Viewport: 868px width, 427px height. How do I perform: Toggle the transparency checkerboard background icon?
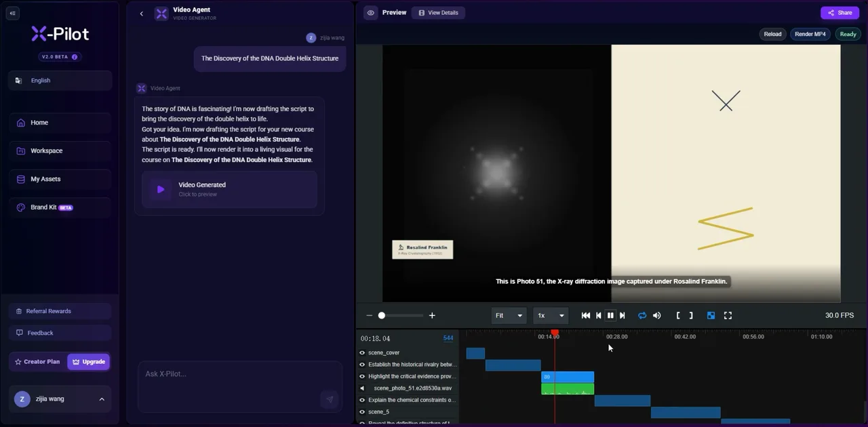click(711, 315)
